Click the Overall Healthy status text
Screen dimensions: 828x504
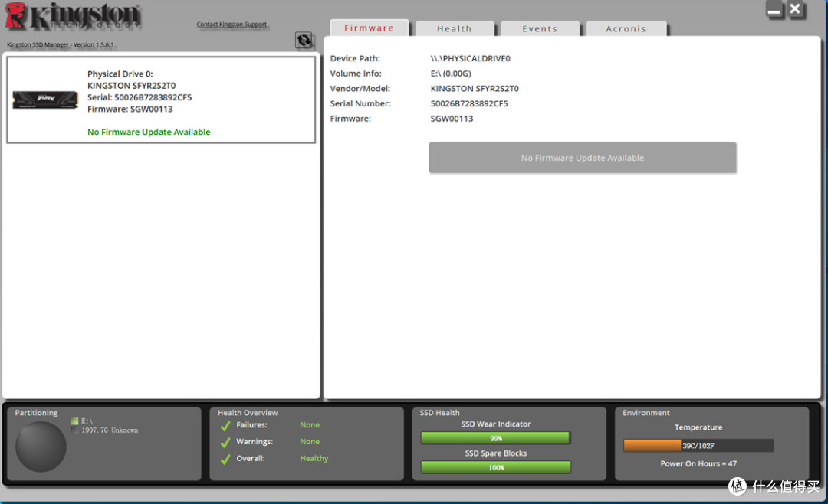tap(314, 458)
